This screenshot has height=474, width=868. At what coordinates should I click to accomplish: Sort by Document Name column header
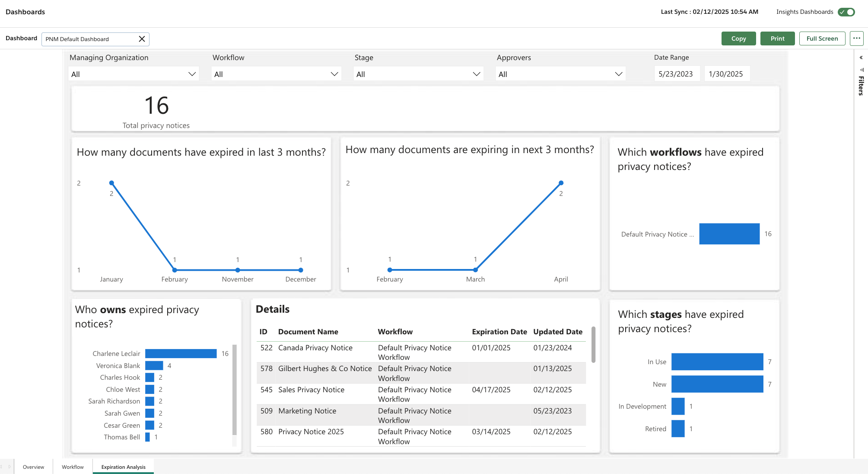[x=308, y=332]
